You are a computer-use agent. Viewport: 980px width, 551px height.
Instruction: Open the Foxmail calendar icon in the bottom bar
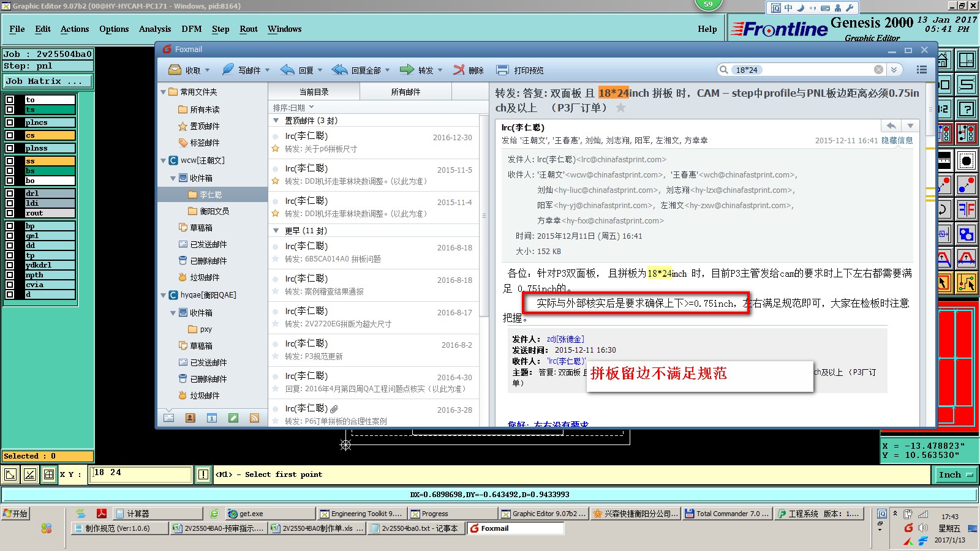pos(212,418)
